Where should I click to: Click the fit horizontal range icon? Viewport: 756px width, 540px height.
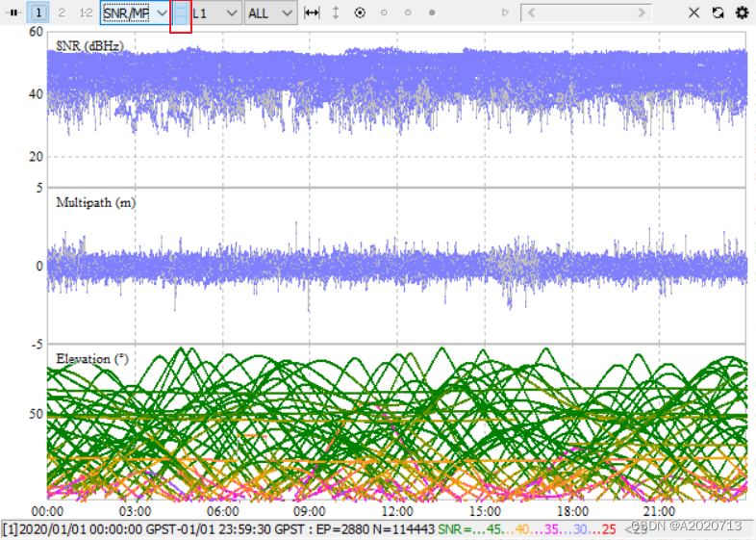312,13
